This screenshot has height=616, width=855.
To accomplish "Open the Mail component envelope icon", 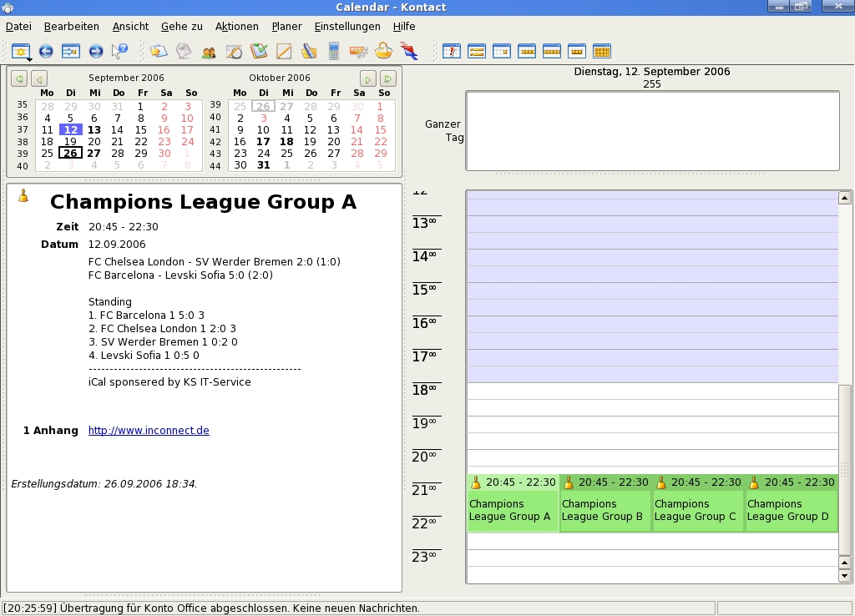I will [x=184, y=51].
